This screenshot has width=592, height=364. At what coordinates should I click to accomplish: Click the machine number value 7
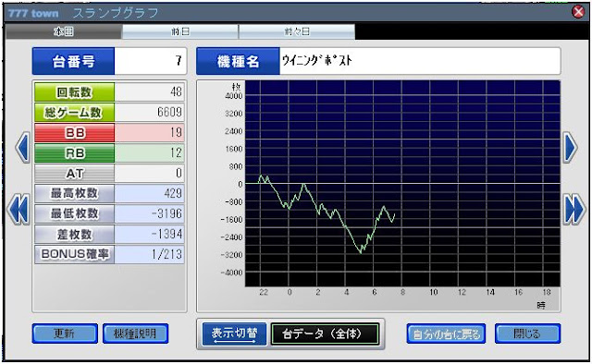(179, 60)
